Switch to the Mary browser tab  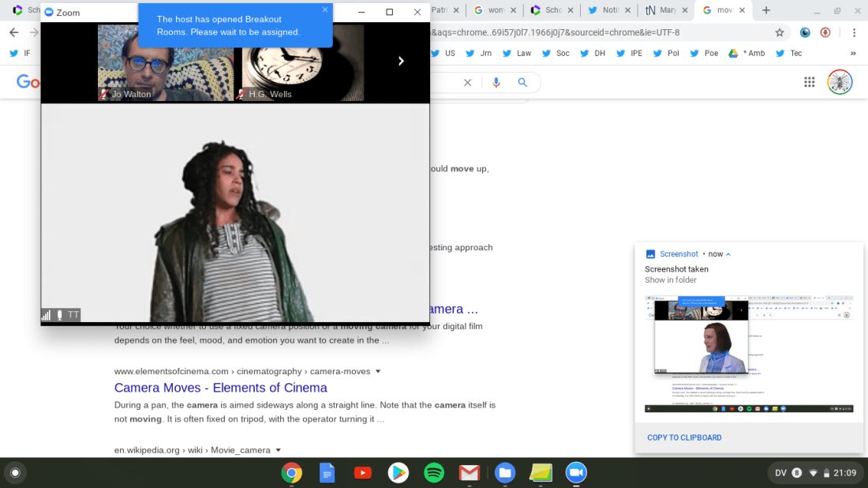(661, 10)
